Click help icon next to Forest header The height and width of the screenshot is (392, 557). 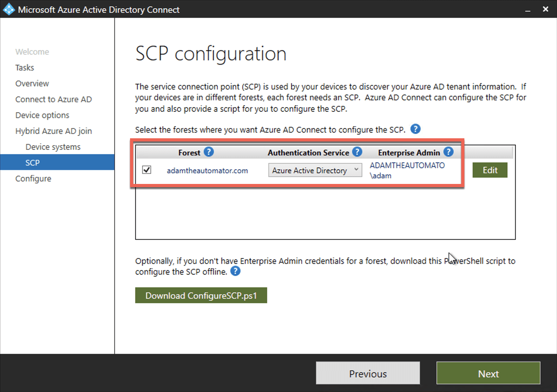coord(208,152)
